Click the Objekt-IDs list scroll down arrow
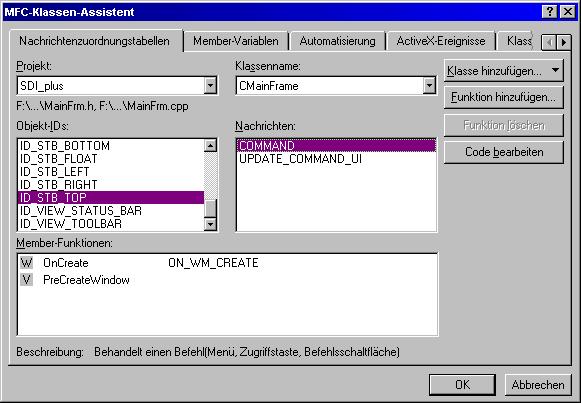This screenshot has width=581, height=403. tap(210, 224)
